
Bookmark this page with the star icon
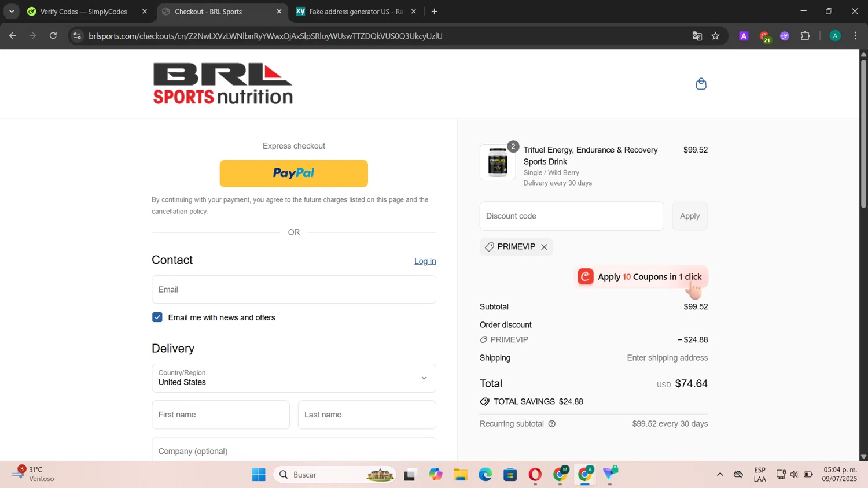point(715,36)
